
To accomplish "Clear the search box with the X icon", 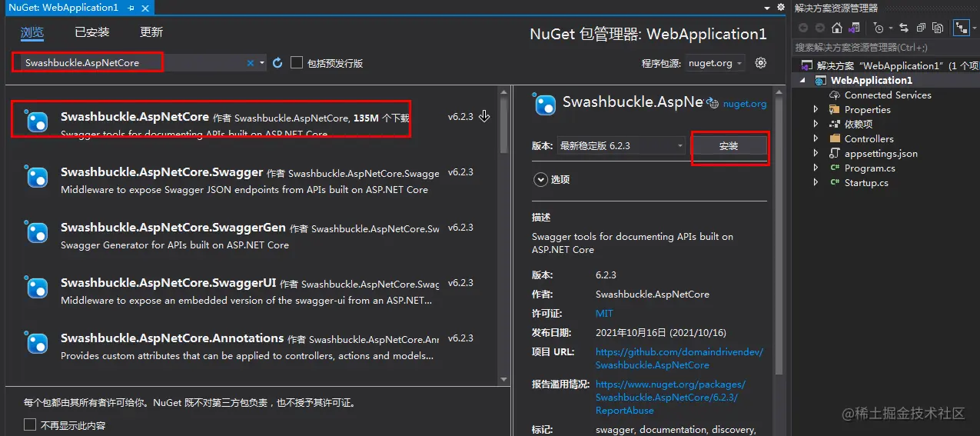I will tap(251, 63).
